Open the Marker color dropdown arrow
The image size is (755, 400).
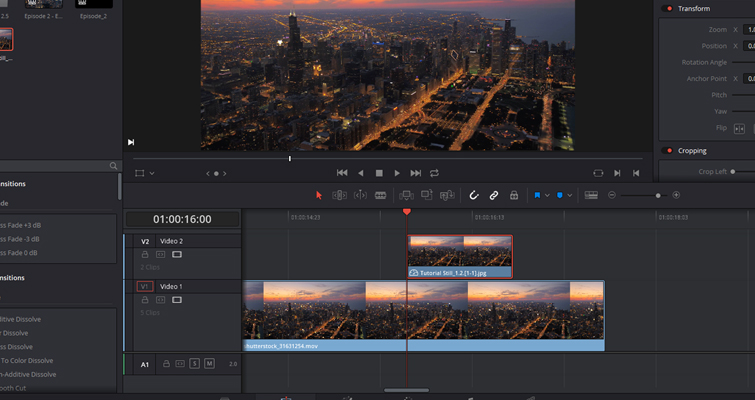tap(570, 195)
